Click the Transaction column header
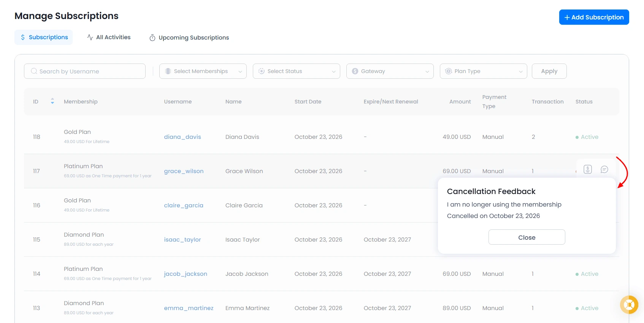The width and height of the screenshot is (644, 323). (x=547, y=102)
